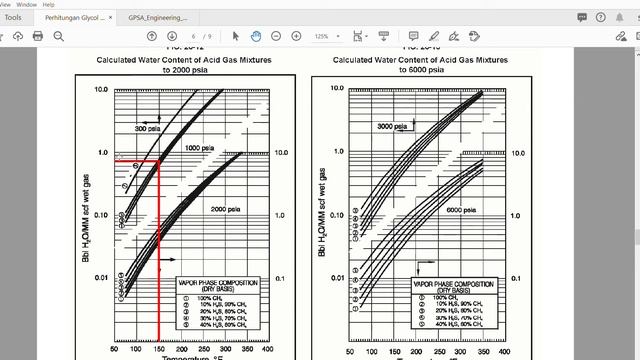The width and height of the screenshot is (640, 360).
Task: Click the 1000 psia curve label
Action: tap(199, 148)
